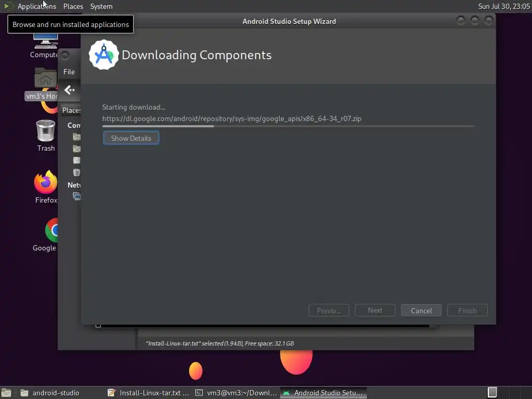
Task: Select the second sidebar folder icon under Computer
Action: [77, 149]
